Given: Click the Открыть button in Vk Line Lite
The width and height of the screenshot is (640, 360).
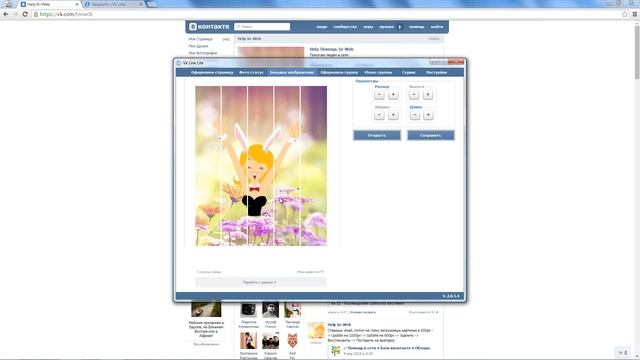Looking at the screenshot, I should click(377, 135).
